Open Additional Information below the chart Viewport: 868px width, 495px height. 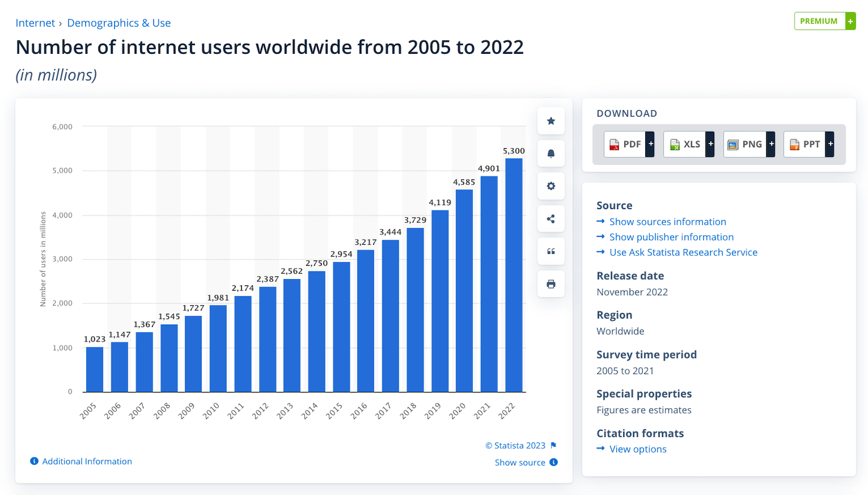point(87,461)
